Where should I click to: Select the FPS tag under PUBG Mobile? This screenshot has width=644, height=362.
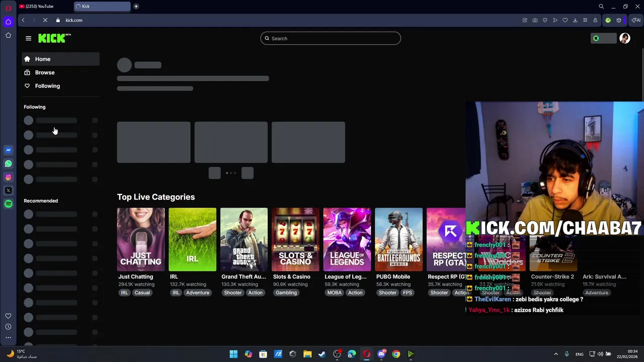pyautogui.click(x=408, y=293)
